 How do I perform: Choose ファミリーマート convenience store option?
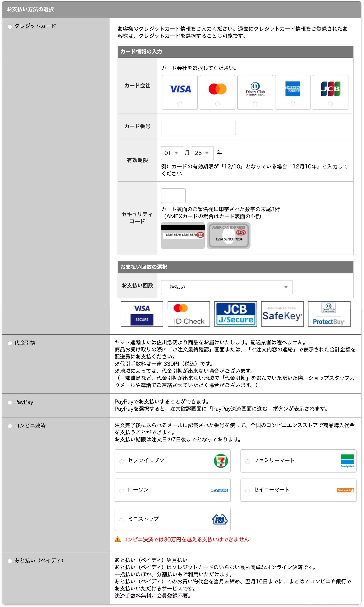pyautogui.click(x=247, y=462)
